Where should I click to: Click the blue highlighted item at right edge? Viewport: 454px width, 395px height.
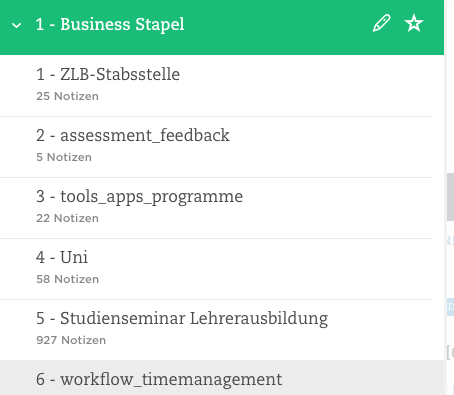click(450, 307)
